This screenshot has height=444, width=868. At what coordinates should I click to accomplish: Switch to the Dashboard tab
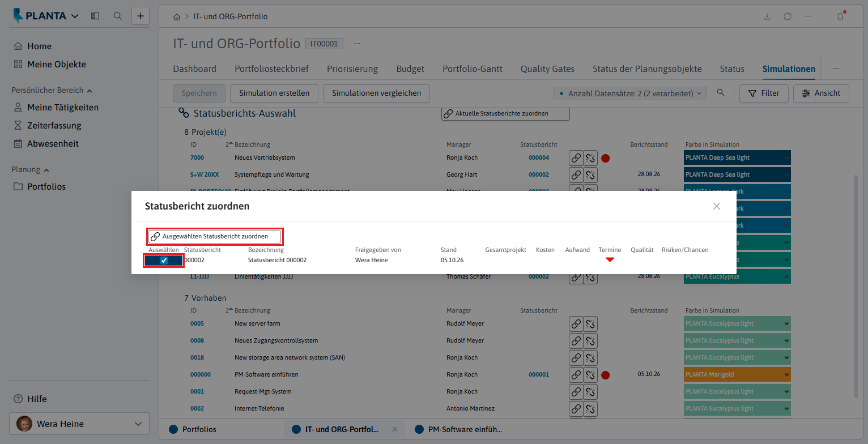click(194, 69)
